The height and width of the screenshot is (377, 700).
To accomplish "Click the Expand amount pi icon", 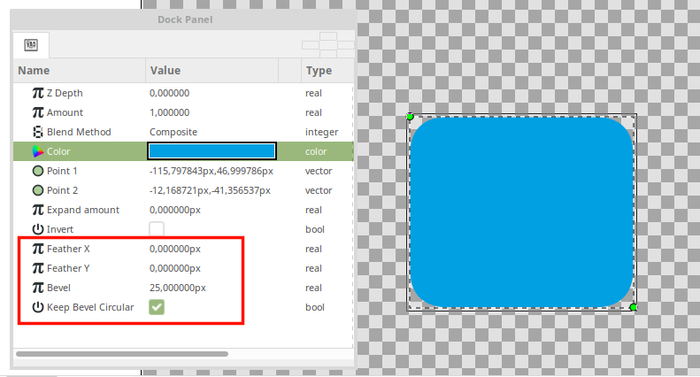I will 38,210.
